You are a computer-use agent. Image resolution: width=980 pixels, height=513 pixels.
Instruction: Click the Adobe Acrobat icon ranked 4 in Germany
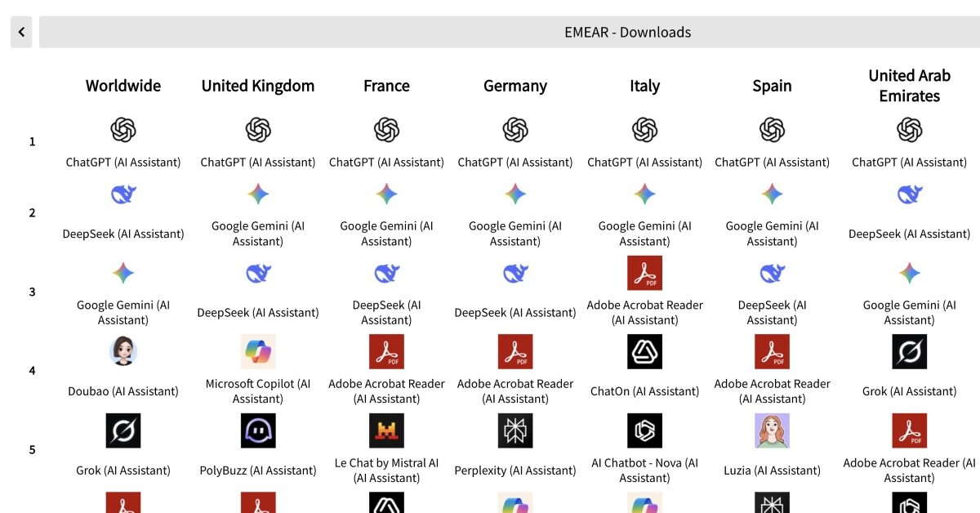coord(515,351)
